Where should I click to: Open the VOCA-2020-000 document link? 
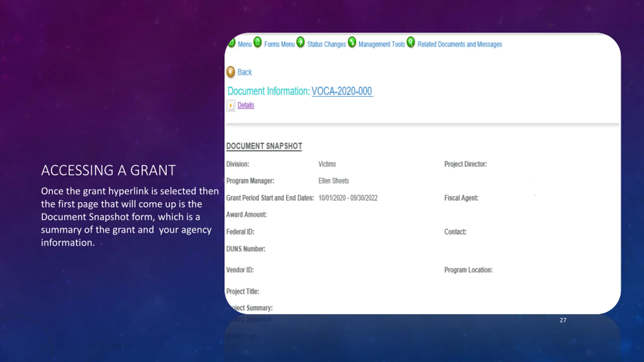tap(342, 91)
